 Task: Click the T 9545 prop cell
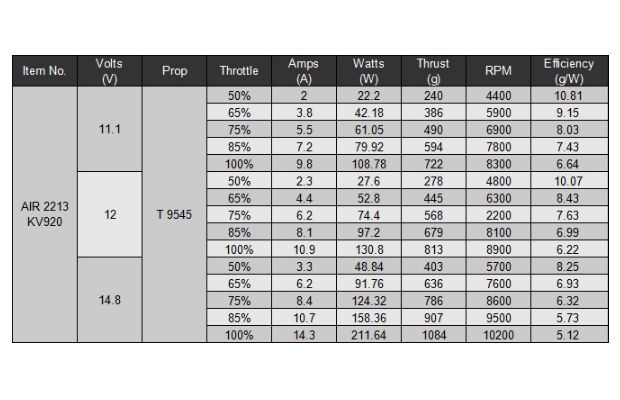coord(174,214)
